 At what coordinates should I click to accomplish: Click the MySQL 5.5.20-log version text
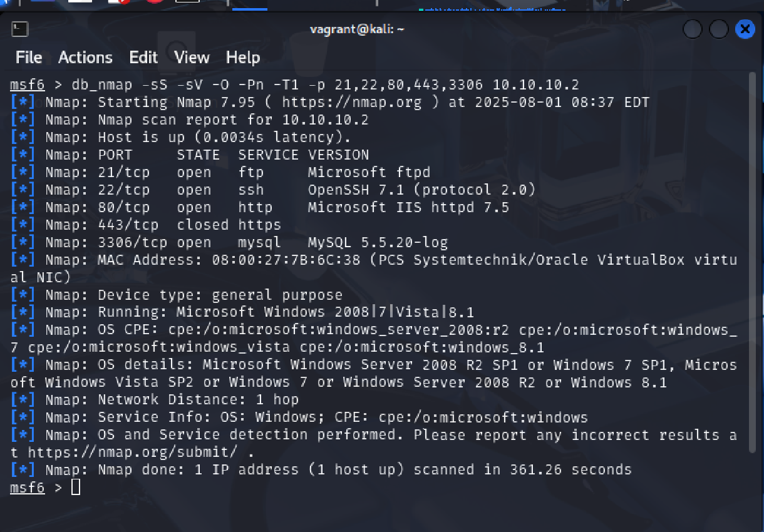point(378,242)
